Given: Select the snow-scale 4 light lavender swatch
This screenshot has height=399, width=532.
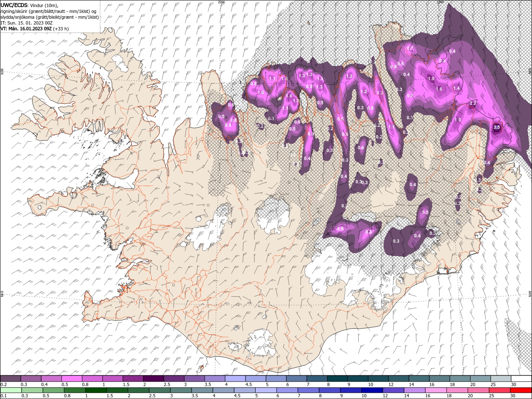Looking at the screenshot, I should coord(235,379).
